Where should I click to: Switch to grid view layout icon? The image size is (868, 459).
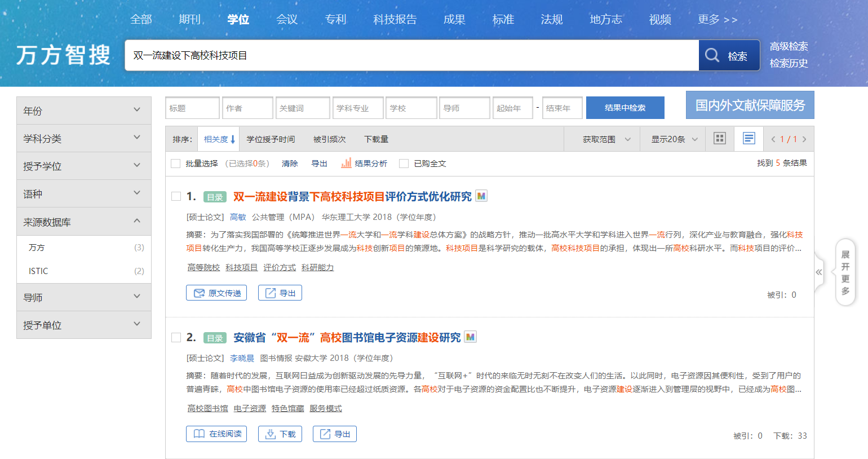[x=720, y=139]
